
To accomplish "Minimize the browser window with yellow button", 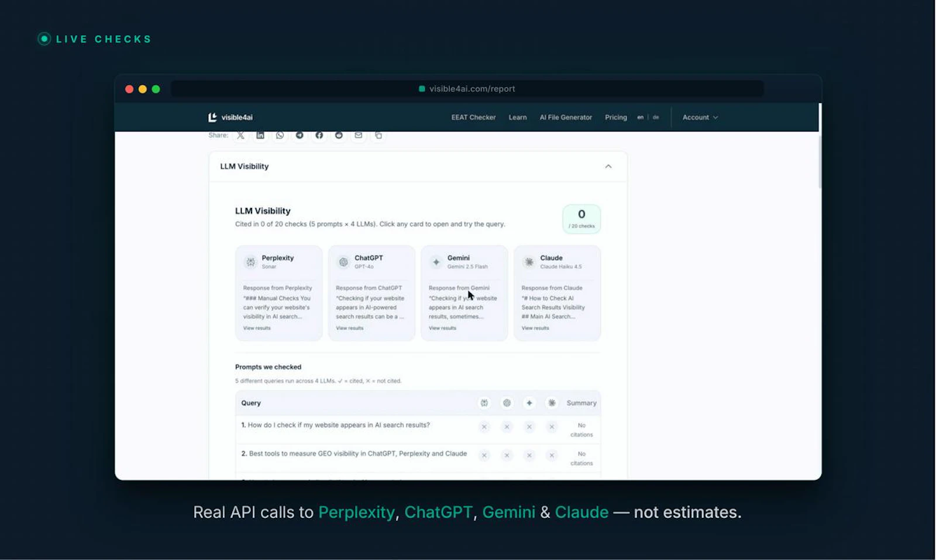I will 143,89.
